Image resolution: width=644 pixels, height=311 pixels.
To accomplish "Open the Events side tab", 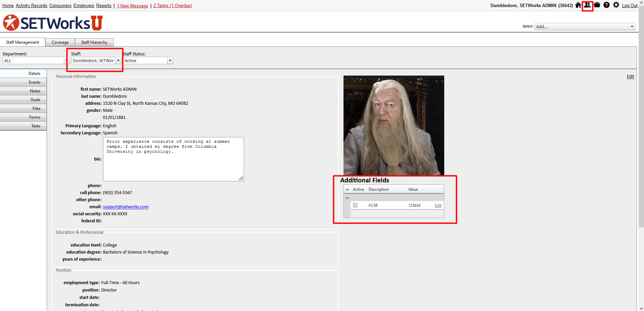I will coord(23,82).
